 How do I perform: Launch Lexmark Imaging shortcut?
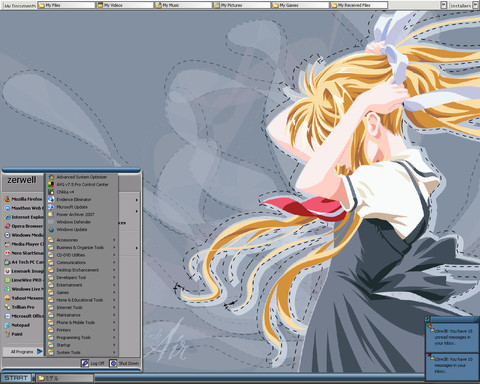[23, 271]
